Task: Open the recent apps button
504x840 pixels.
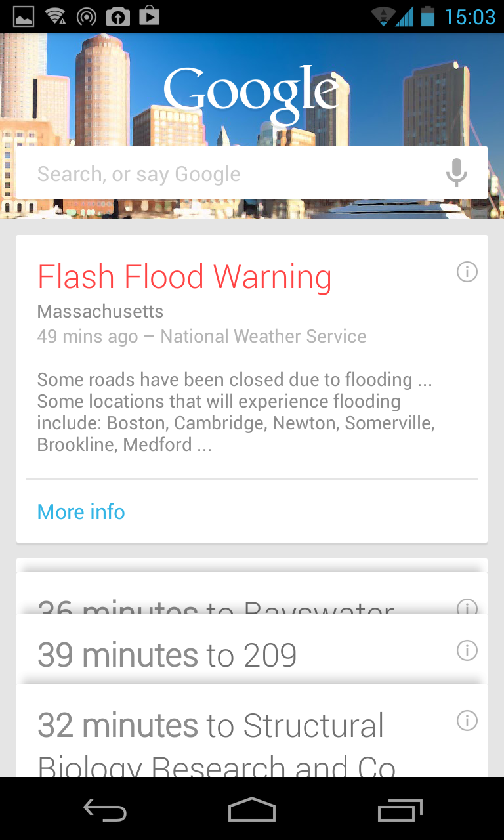Action: (400, 810)
